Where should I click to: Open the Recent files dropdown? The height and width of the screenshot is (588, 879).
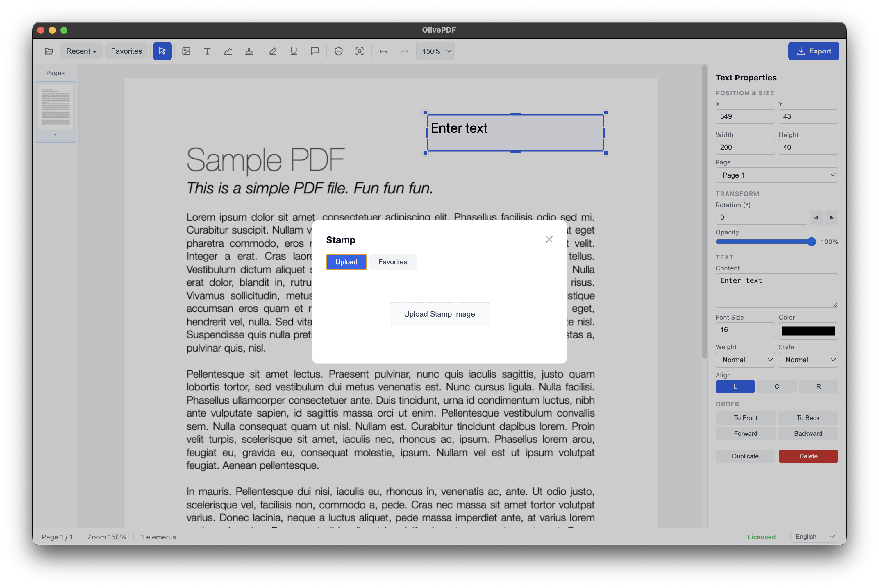pyautogui.click(x=81, y=51)
